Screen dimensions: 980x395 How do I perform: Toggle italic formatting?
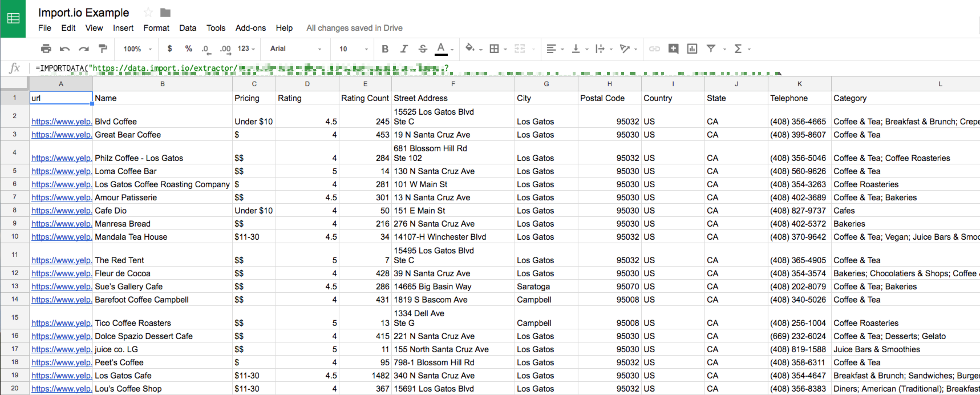point(404,49)
